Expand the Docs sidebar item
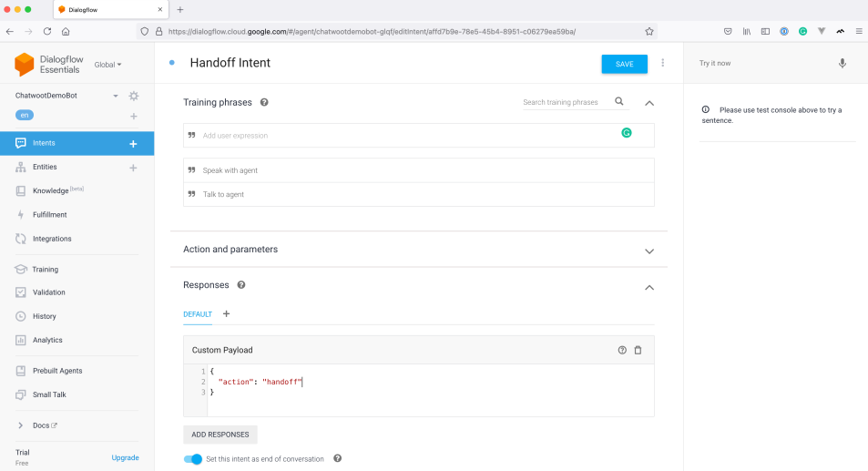 pos(20,425)
